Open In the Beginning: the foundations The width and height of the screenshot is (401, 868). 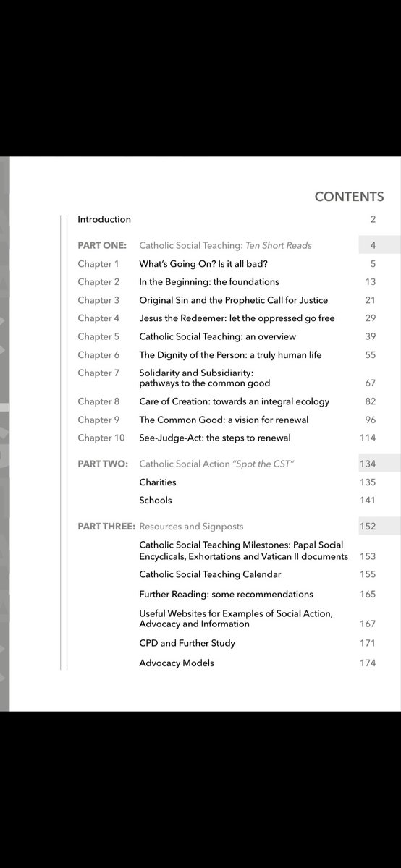click(209, 282)
